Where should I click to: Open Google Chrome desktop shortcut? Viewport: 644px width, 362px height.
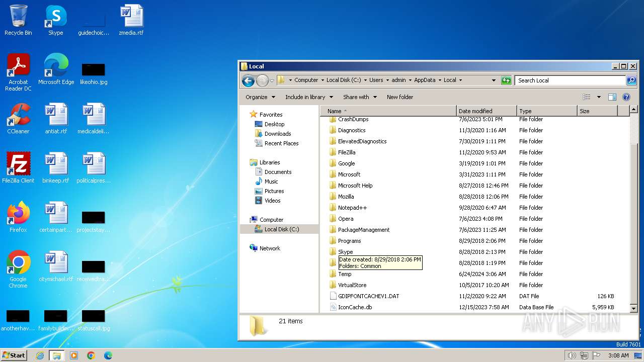pyautogui.click(x=18, y=269)
